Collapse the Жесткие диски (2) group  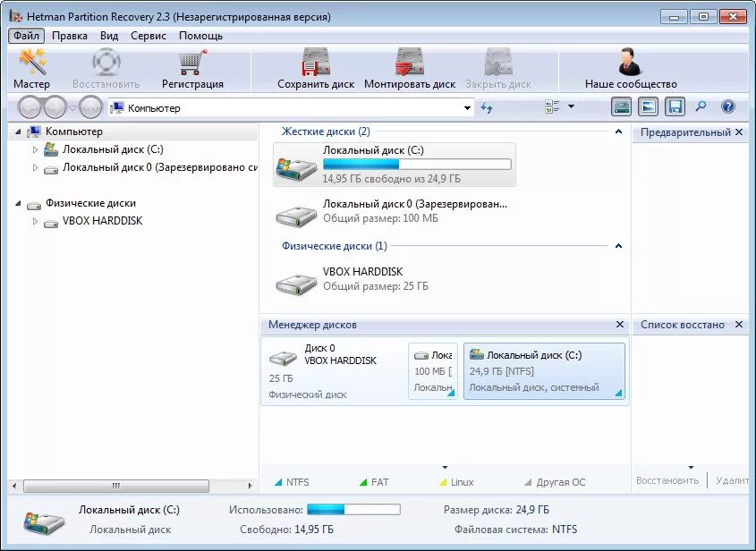point(618,131)
